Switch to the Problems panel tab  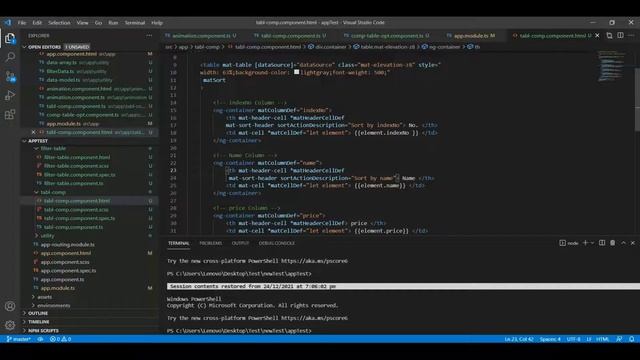click(211, 243)
